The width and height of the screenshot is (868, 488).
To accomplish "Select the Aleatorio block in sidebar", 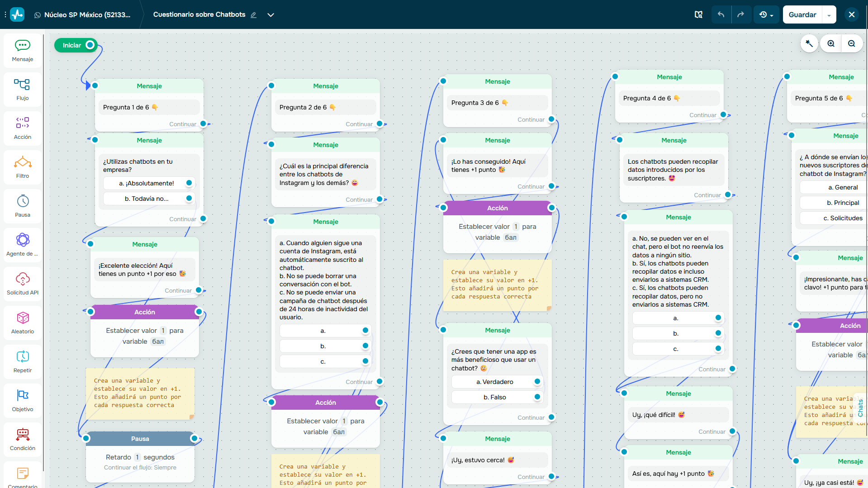I will [x=23, y=322].
